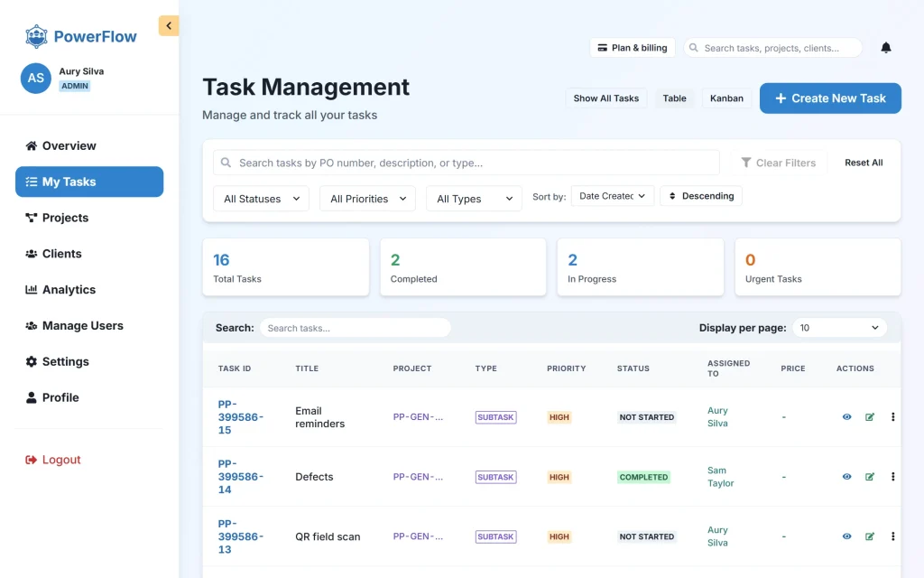924x578 pixels.
Task: Click the PowerFlow logo
Action: tap(81, 36)
